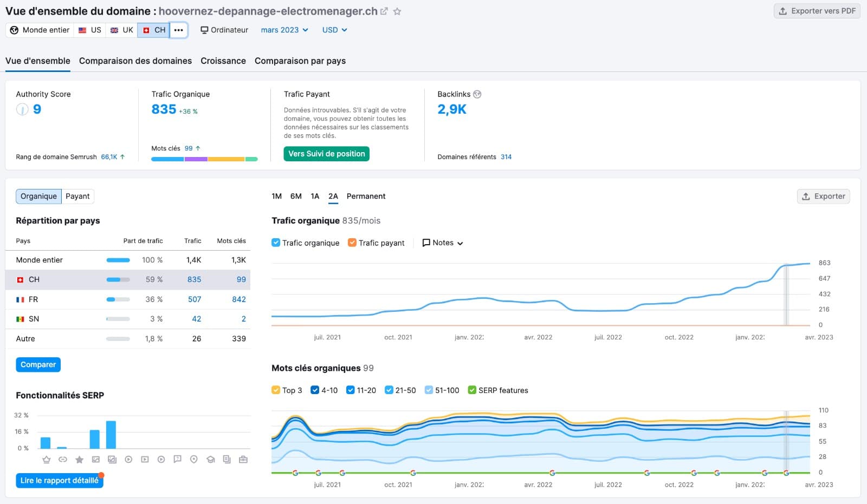The image size is (867, 504).
Task: Click the graduation cap SERP feature icon
Action: [x=210, y=460]
